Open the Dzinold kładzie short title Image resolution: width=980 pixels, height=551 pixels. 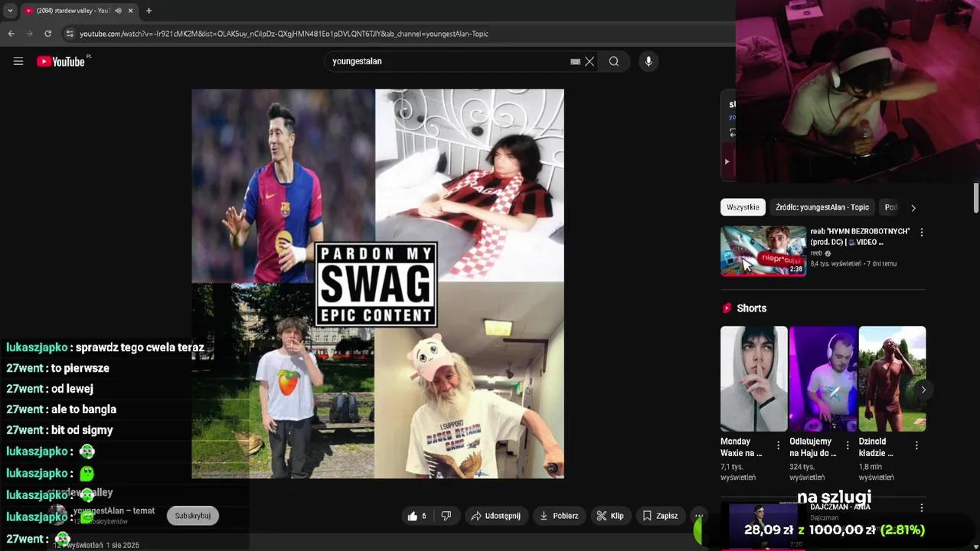[x=877, y=448]
